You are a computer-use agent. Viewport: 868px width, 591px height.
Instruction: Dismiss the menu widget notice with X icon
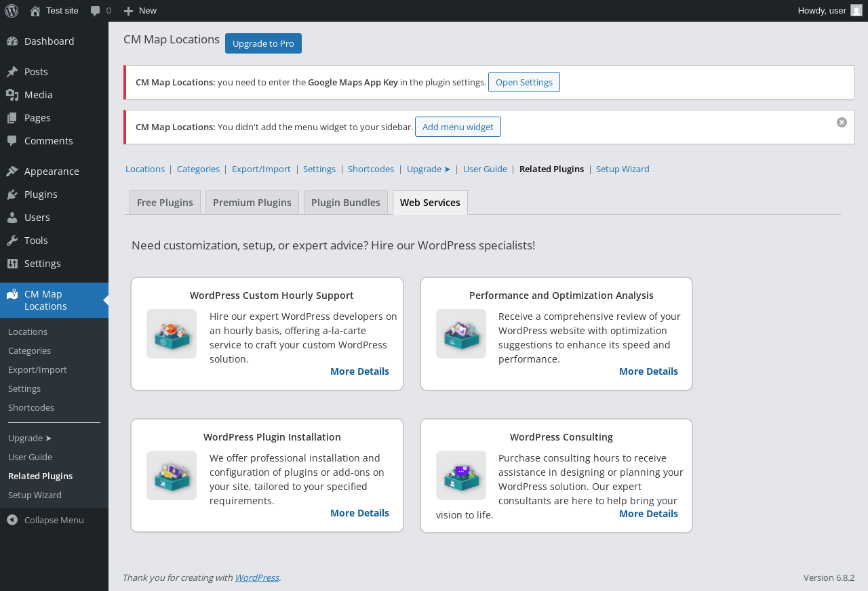[x=842, y=122]
